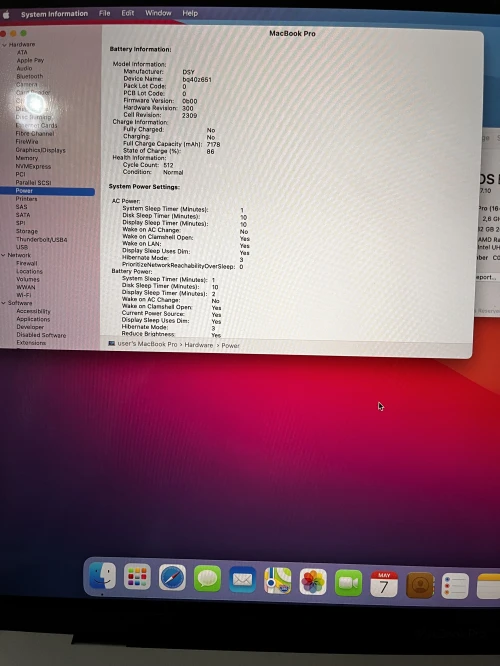Select Storage in the sidebar
The image size is (500, 666).
26,231
